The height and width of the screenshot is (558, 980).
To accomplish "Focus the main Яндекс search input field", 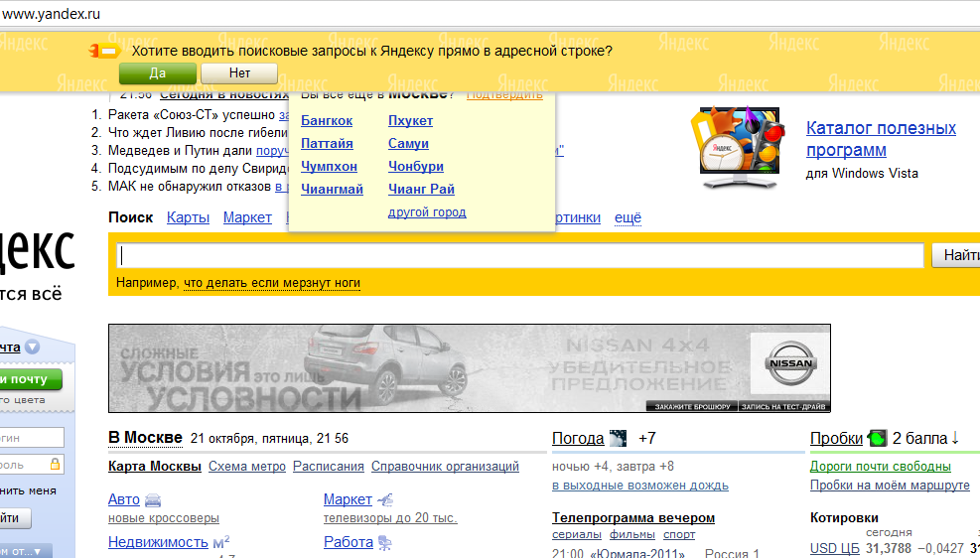I will 519,255.
